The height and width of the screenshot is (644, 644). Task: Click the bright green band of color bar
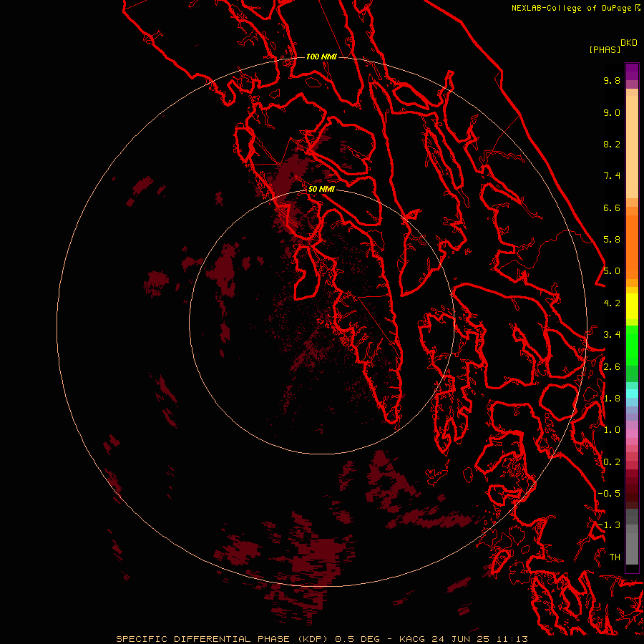coord(632,345)
